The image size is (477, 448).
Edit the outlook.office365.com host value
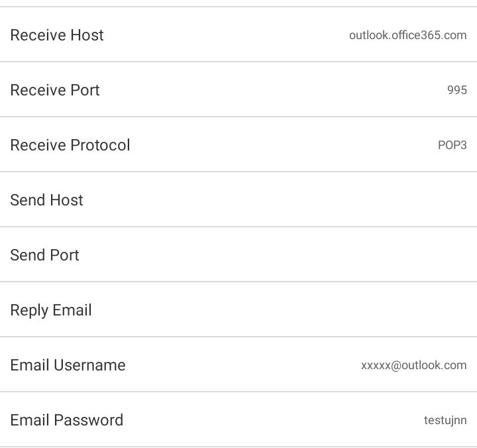point(407,35)
